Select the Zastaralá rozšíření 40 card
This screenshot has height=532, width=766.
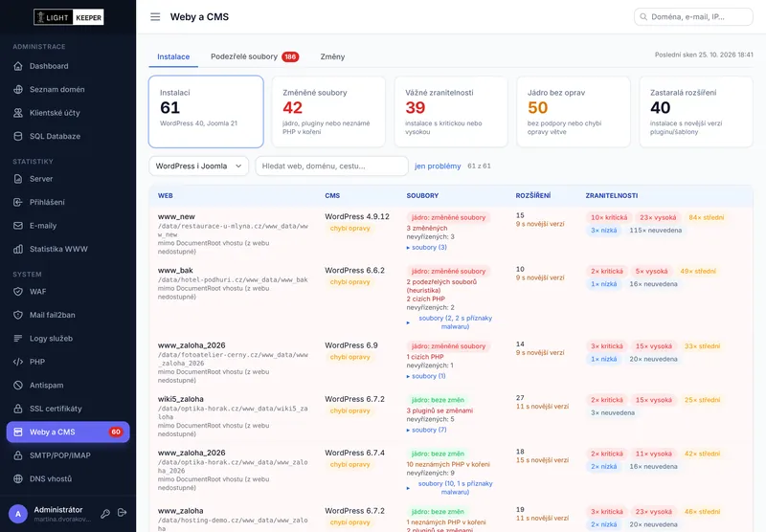click(696, 111)
